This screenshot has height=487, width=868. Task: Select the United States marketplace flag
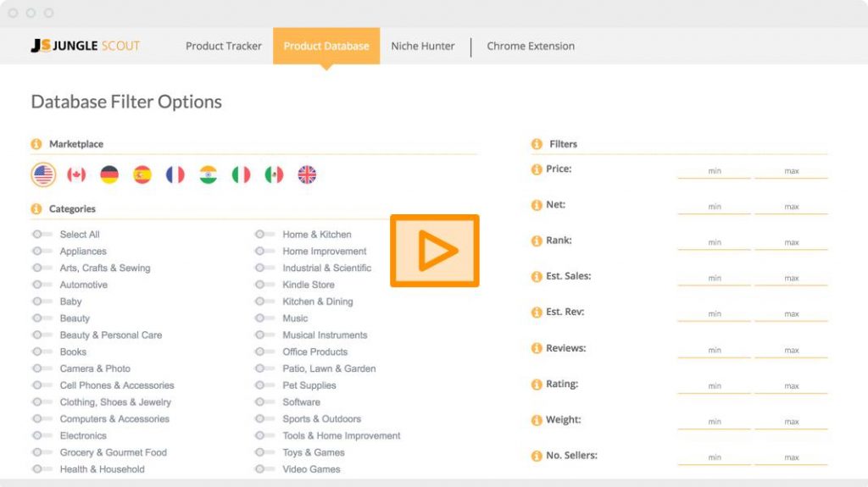(x=43, y=174)
